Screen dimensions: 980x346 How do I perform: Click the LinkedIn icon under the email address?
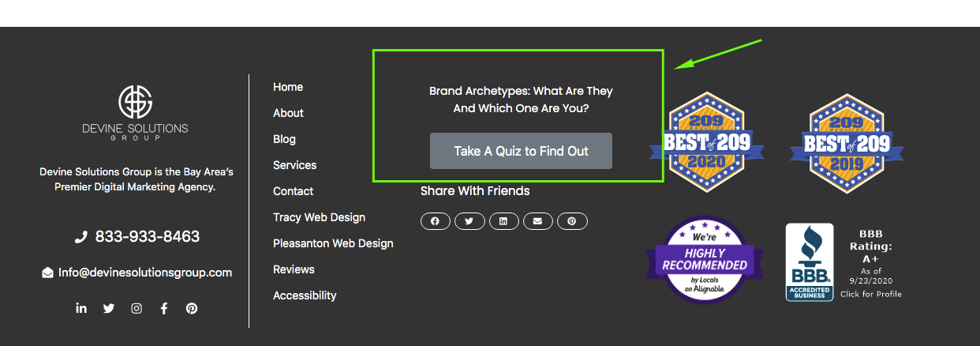click(x=81, y=308)
